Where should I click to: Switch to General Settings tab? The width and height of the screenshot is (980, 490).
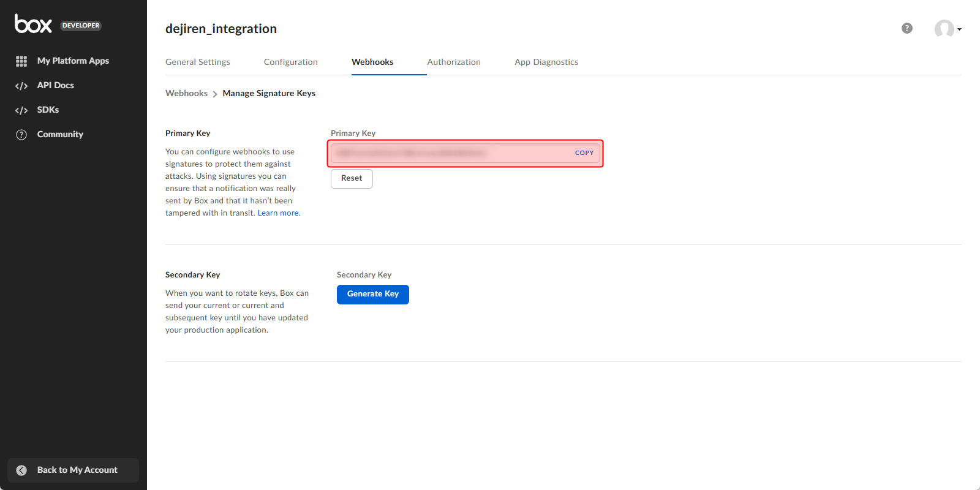click(198, 62)
